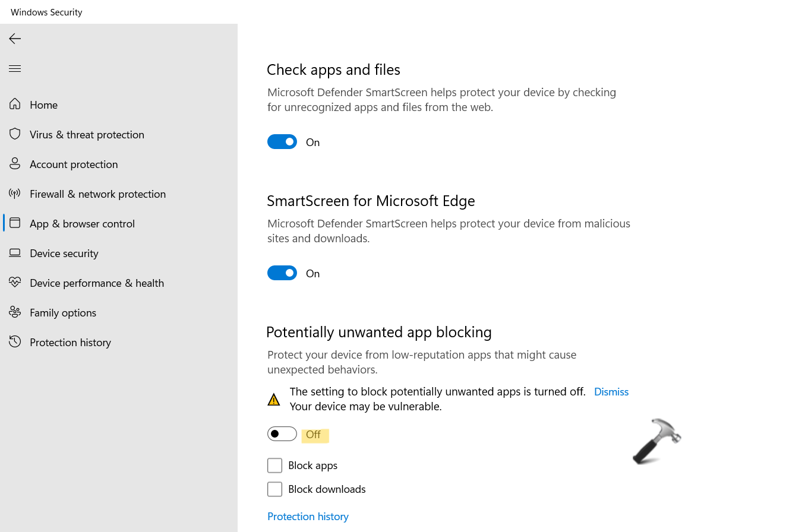
Task: Tick the Block downloads checkbox
Action: pyautogui.click(x=274, y=489)
